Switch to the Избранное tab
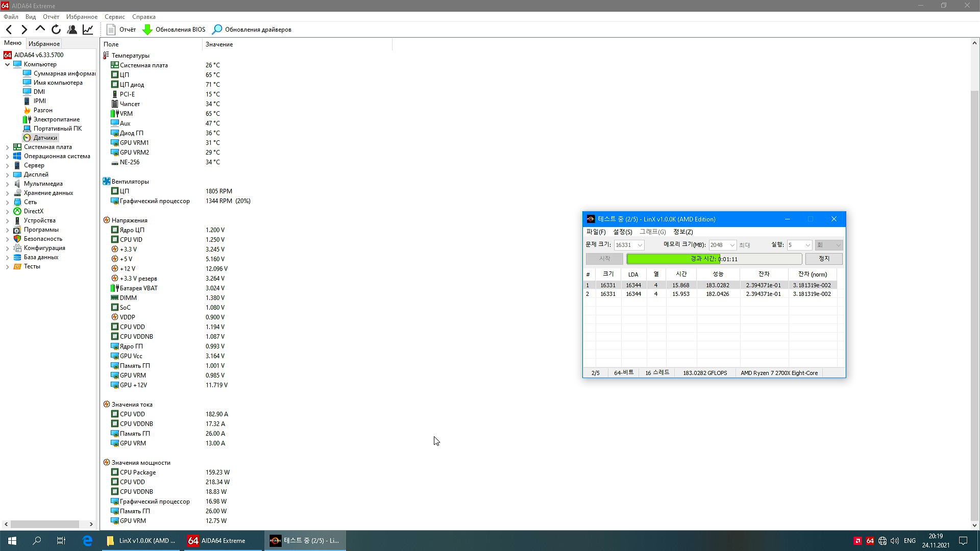The image size is (980, 551). tap(44, 44)
